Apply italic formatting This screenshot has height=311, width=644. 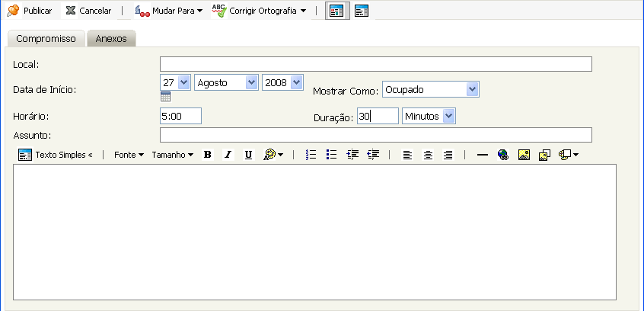tap(227, 155)
